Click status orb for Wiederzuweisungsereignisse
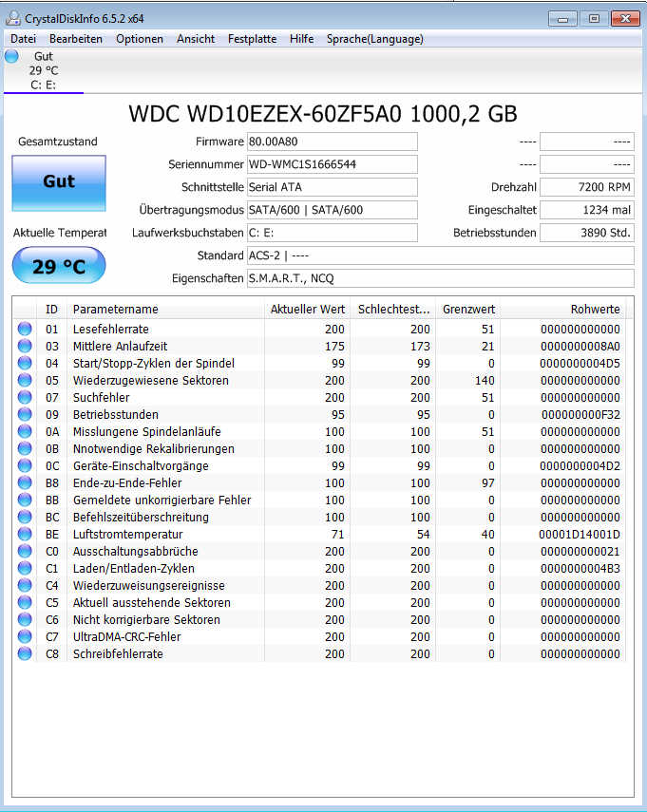Image resolution: width=647 pixels, height=812 pixels. (25, 585)
